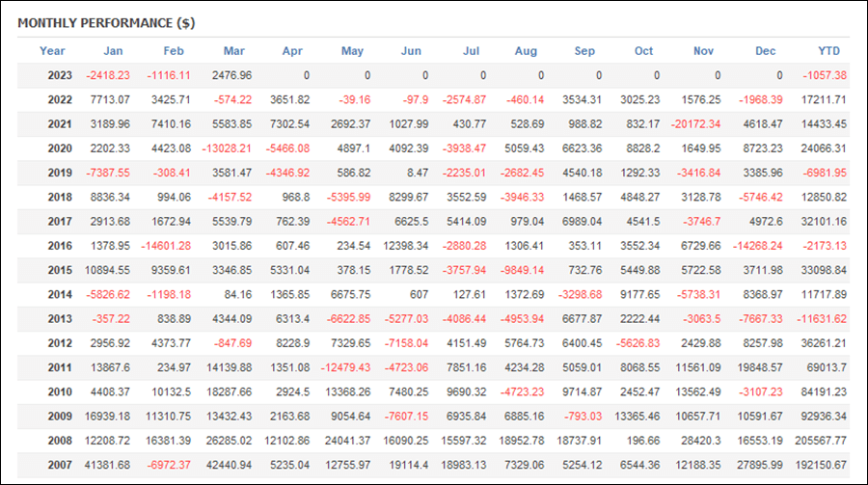
Task: Select Mar 2020 value -13028.21
Action: tap(227, 148)
